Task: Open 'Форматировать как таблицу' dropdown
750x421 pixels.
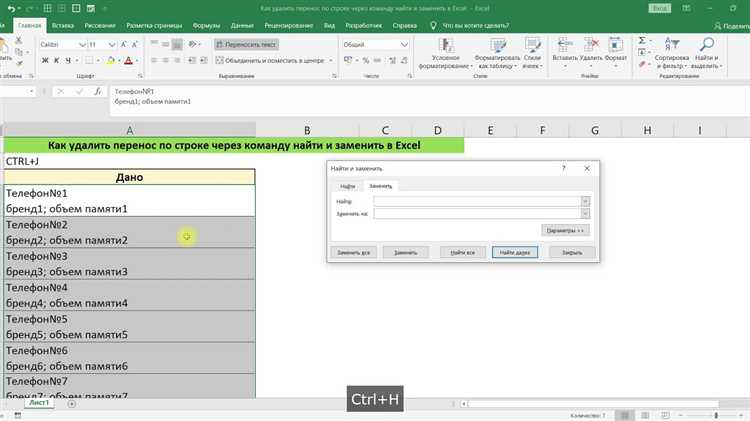Action: pos(497,53)
